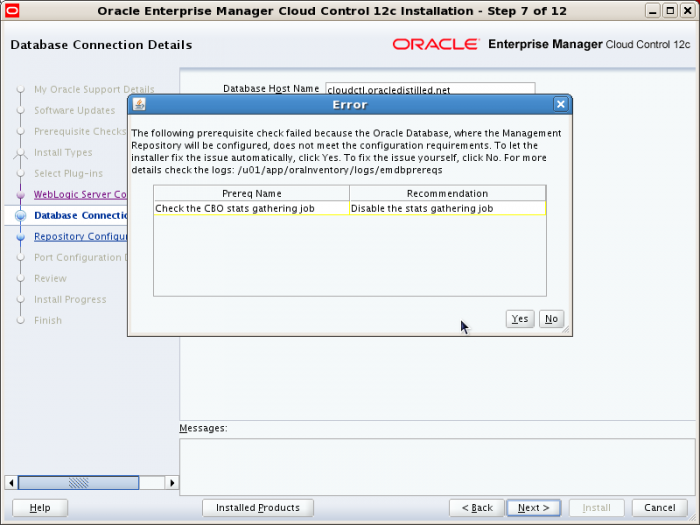Click Next to proceed
This screenshot has height=525, width=700.
(x=533, y=508)
